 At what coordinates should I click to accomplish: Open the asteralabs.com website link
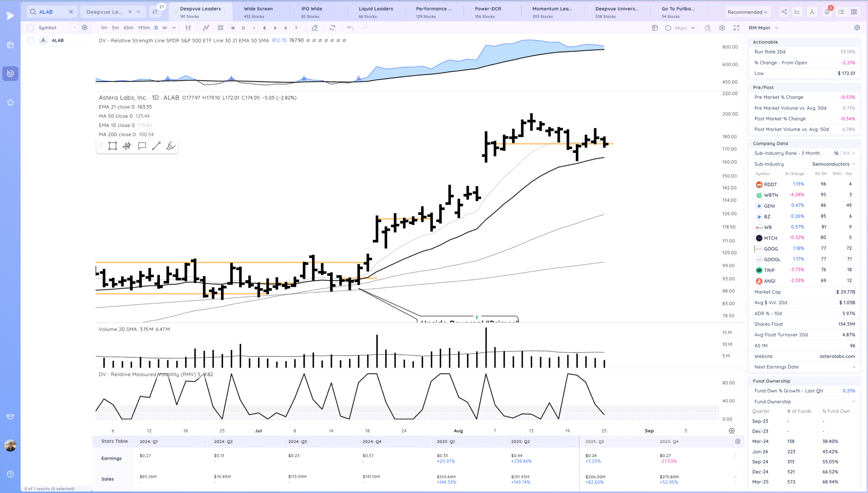[x=837, y=356]
